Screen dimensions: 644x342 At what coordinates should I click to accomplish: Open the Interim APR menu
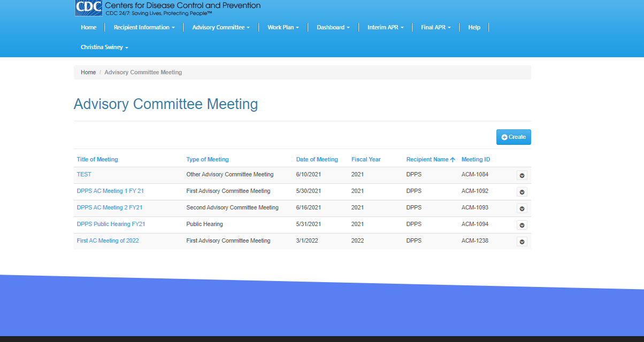click(x=385, y=27)
